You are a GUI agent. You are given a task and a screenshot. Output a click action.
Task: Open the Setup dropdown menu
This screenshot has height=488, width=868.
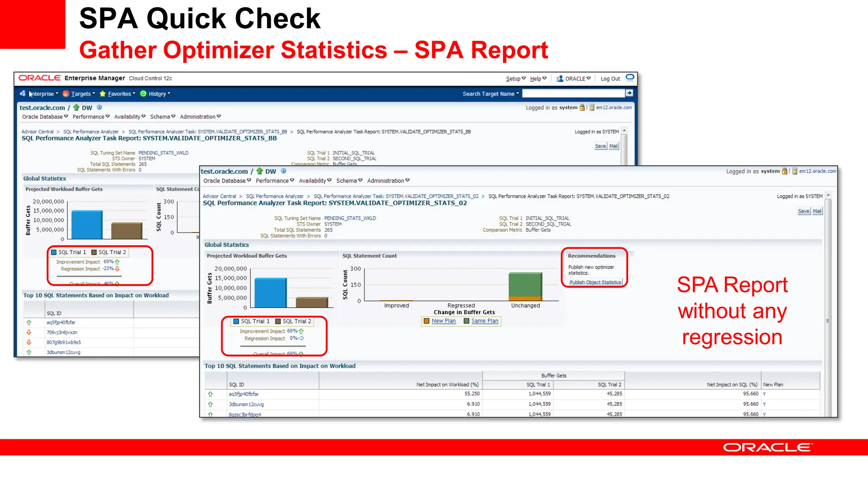coord(515,79)
